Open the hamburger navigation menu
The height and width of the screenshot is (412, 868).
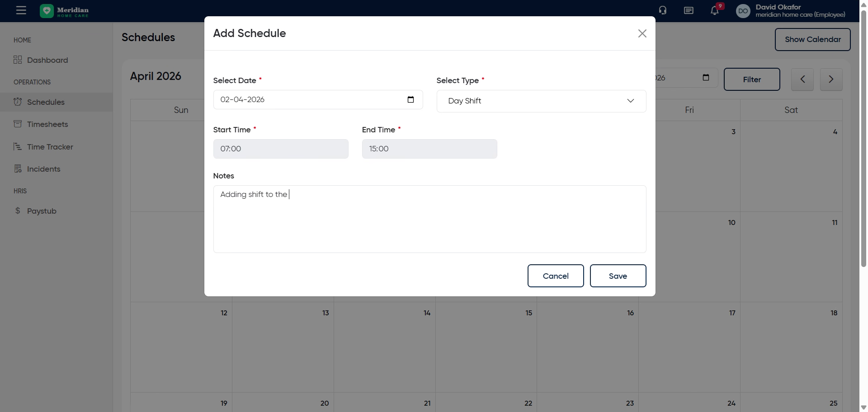pos(21,10)
